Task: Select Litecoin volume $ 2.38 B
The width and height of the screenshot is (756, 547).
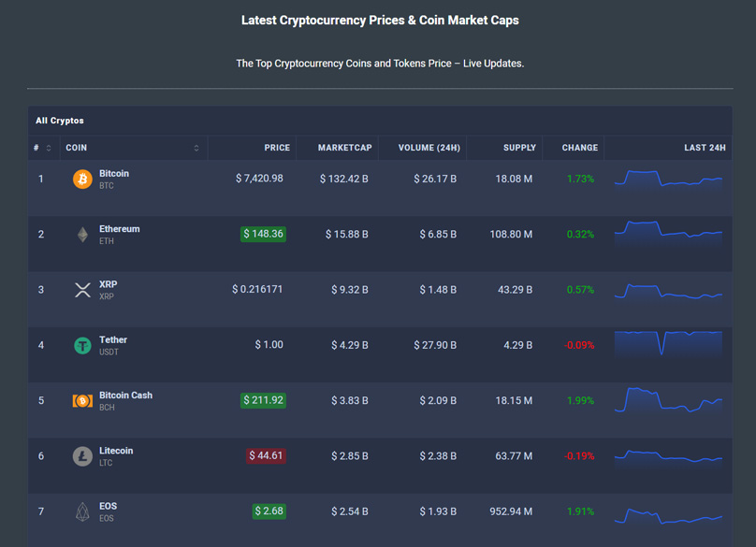Action: click(x=438, y=456)
